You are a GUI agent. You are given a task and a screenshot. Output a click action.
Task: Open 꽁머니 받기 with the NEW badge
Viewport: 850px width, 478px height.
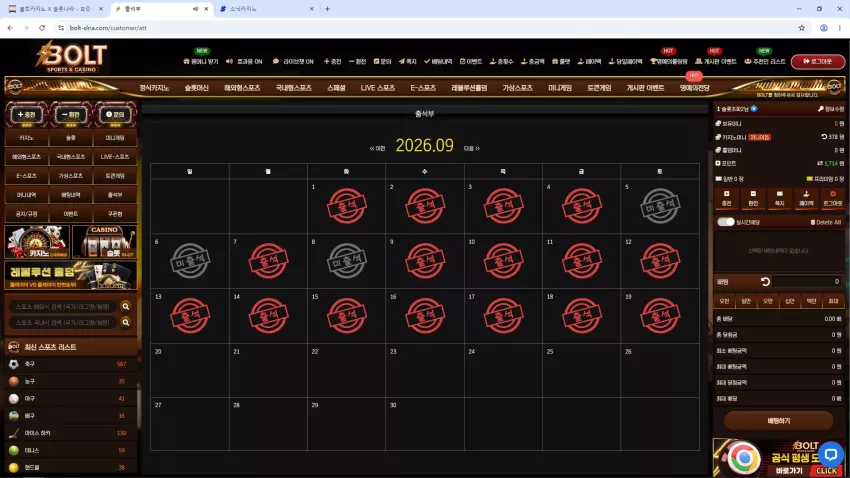pos(201,62)
